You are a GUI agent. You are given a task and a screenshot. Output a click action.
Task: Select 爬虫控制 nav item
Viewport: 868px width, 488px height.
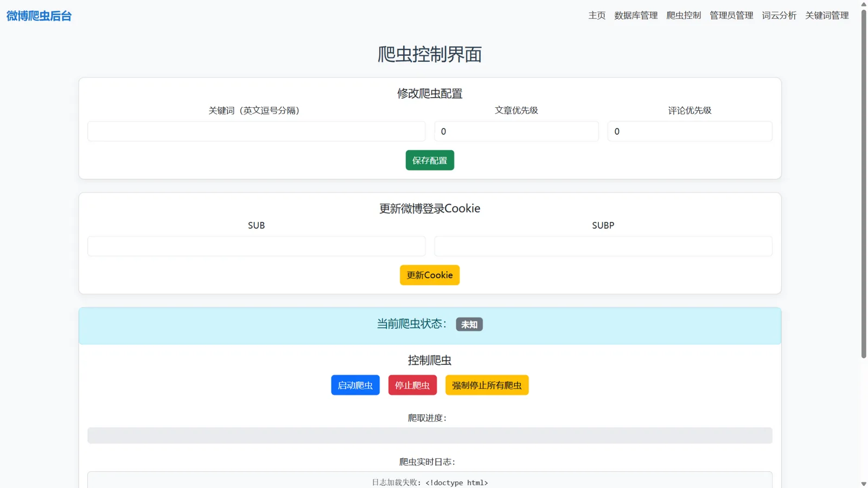(x=684, y=16)
